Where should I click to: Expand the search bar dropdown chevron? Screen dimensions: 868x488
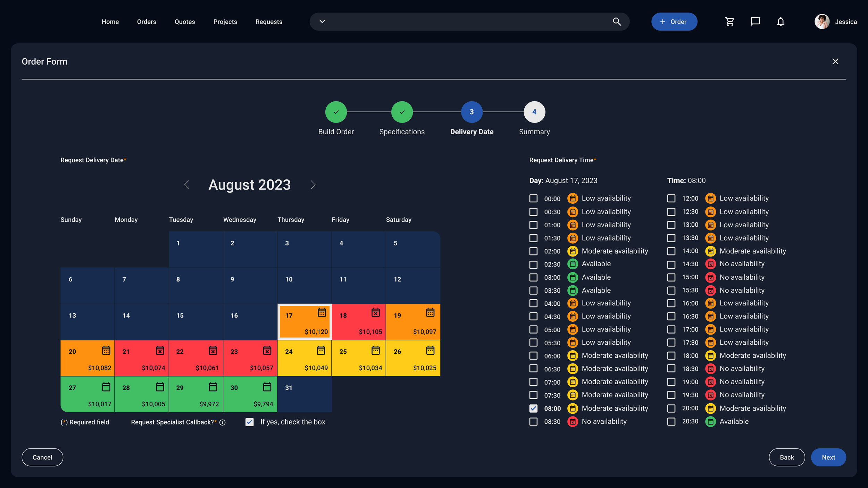322,22
